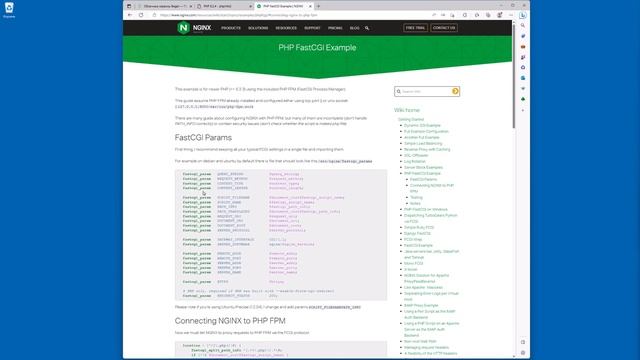The width and height of the screenshot is (640, 360).
Task: Close the PHP FastCGI Example tab
Action: pyautogui.click(x=310, y=6)
